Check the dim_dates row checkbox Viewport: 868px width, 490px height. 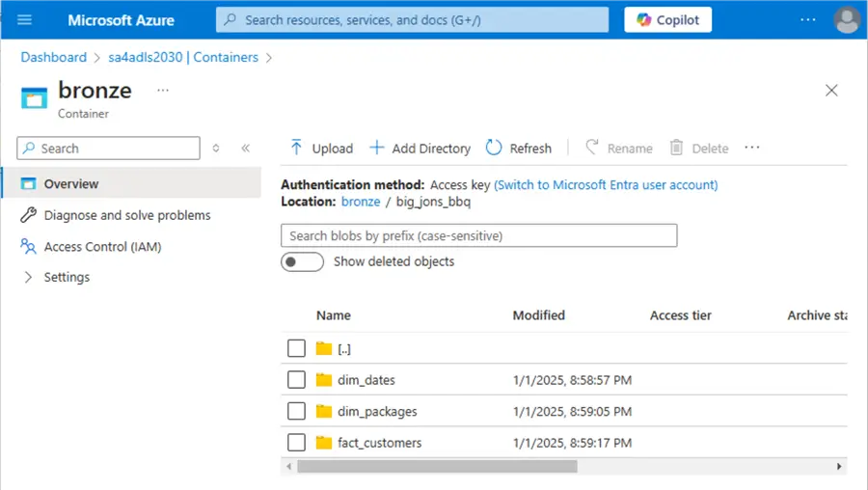[x=296, y=380]
